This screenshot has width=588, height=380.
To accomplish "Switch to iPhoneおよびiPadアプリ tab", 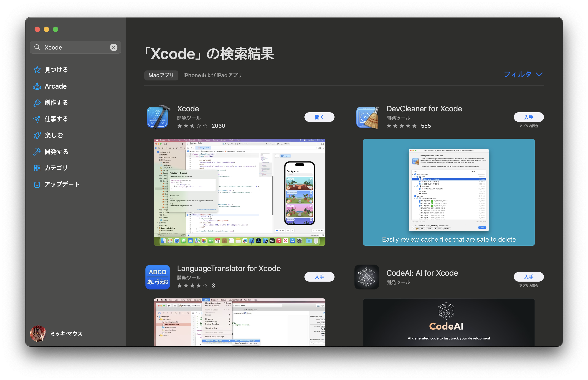I will point(213,75).
